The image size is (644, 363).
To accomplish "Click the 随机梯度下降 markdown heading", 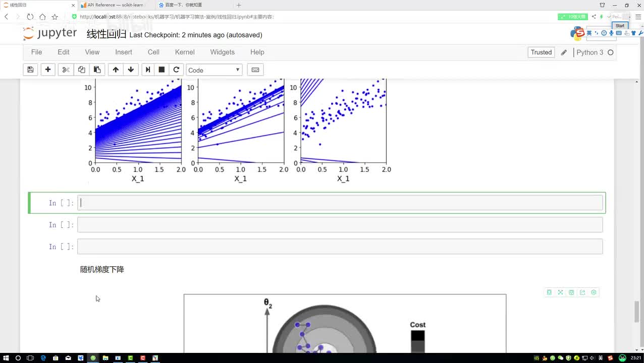I will [102, 270].
